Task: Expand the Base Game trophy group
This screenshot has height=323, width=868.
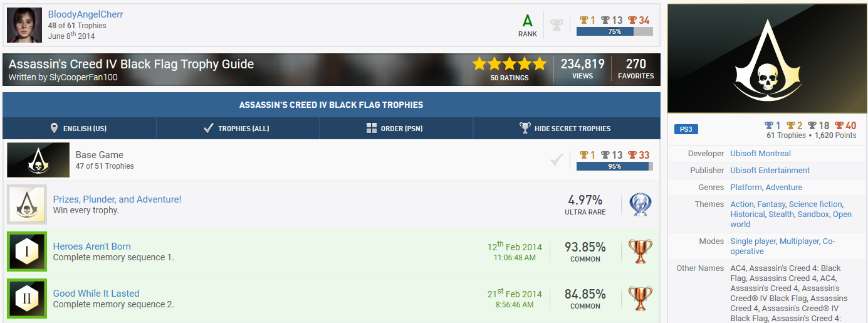Action: tap(100, 155)
